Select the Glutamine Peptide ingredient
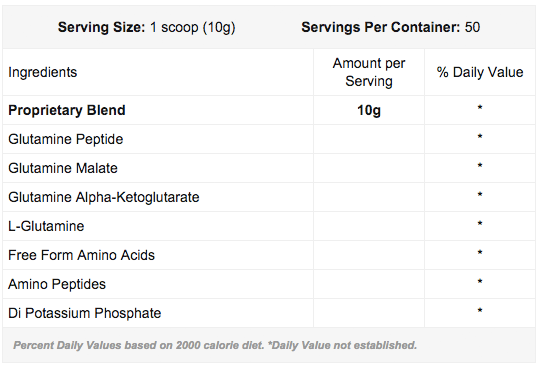544x372 pixels. 66,139
